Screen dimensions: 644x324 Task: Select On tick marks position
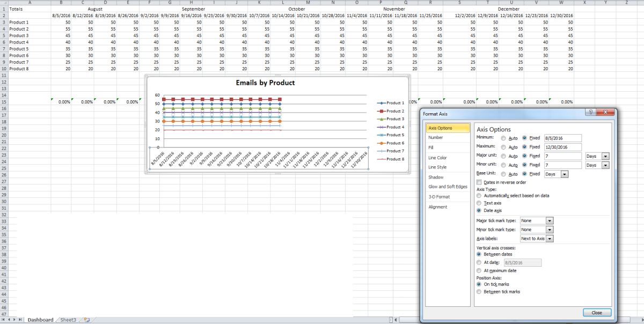pos(479,284)
